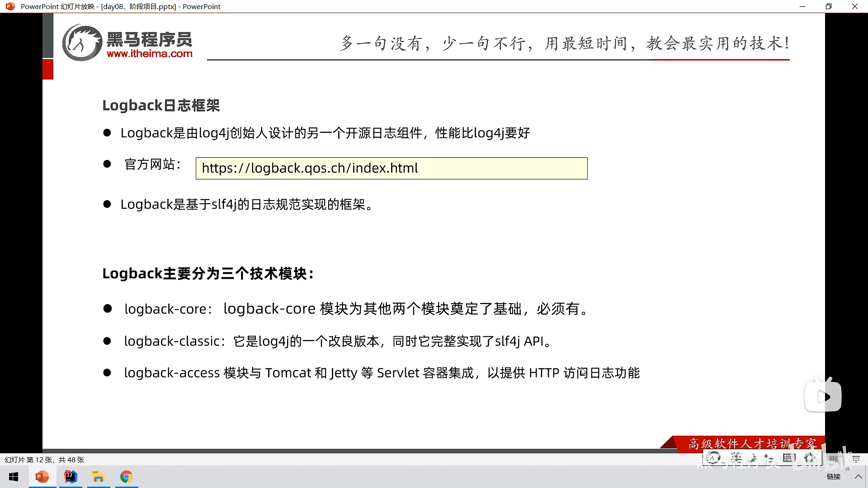The height and width of the screenshot is (488, 868).
Task: Open File Explorer from the taskbar
Action: pos(98,477)
